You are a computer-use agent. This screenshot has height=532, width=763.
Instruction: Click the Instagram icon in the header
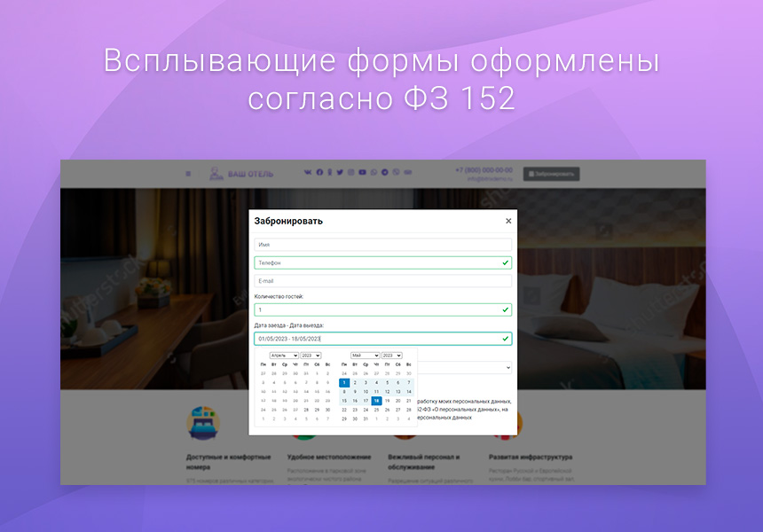[x=350, y=173]
